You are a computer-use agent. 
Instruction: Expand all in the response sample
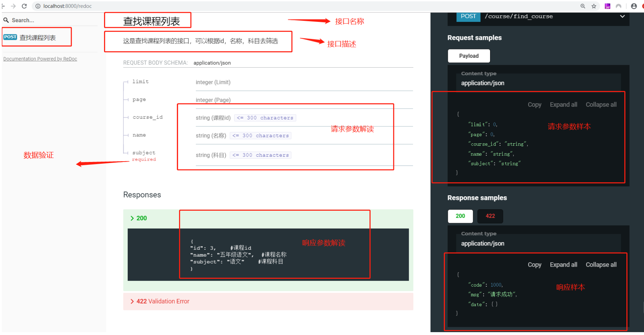click(563, 265)
